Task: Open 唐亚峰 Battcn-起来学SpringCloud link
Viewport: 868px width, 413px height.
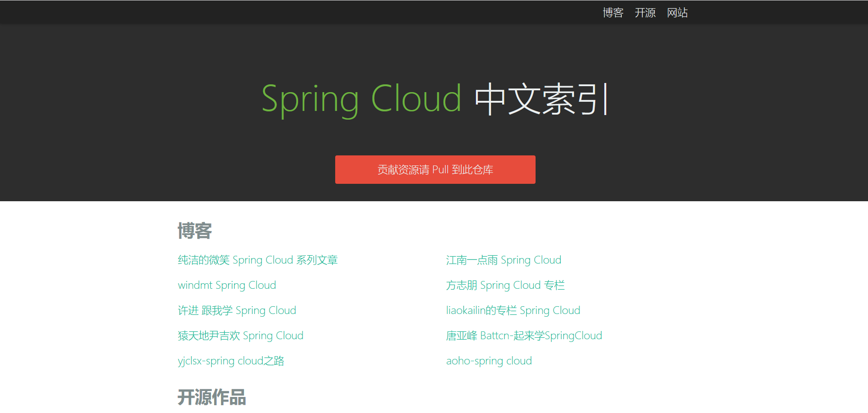Action: 524,336
